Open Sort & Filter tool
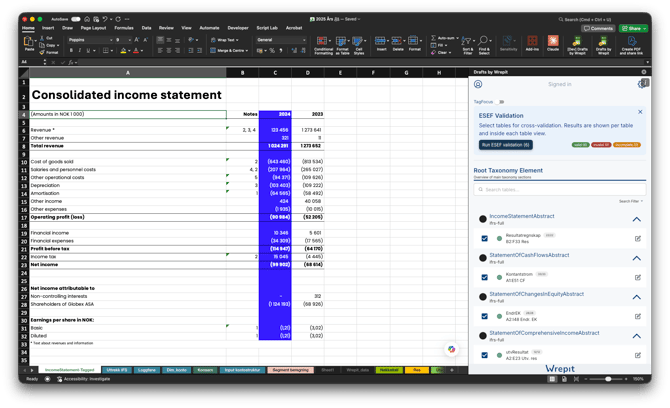Viewport: 670px width, 408px height. (x=467, y=44)
